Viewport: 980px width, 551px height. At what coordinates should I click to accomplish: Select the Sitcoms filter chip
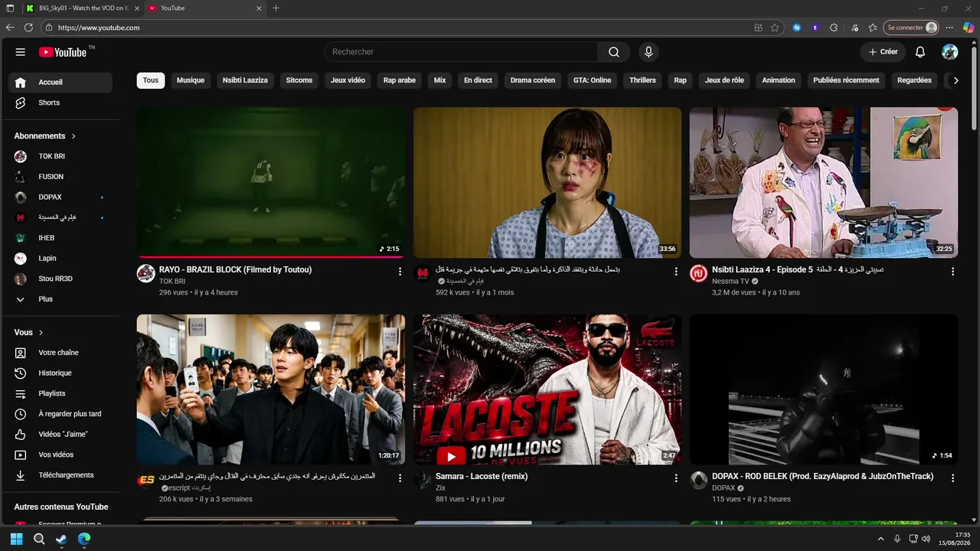[x=299, y=80]
